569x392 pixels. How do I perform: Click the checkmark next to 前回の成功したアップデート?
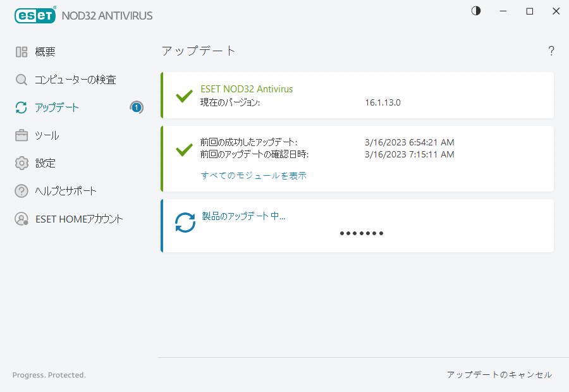click(x=184, y=150)
